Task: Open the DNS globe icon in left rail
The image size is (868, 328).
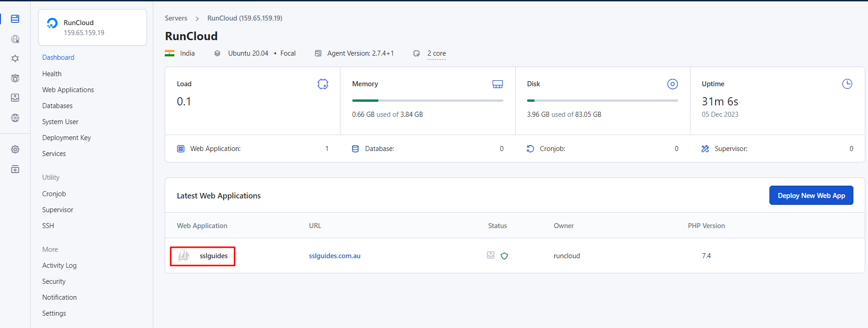Action: (x=15, y=118)
